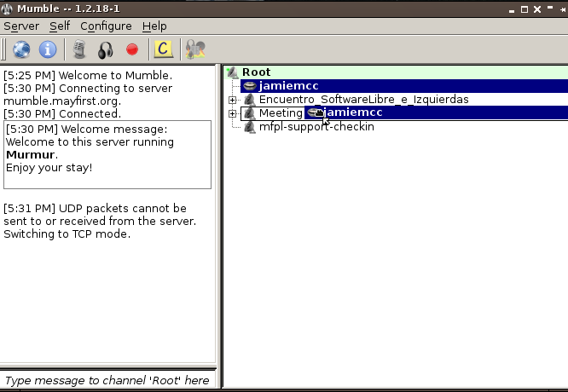The height and width of the screenshot is (392, 568).
Task: Open the Configure menu
Action: [x=106, y=26]
